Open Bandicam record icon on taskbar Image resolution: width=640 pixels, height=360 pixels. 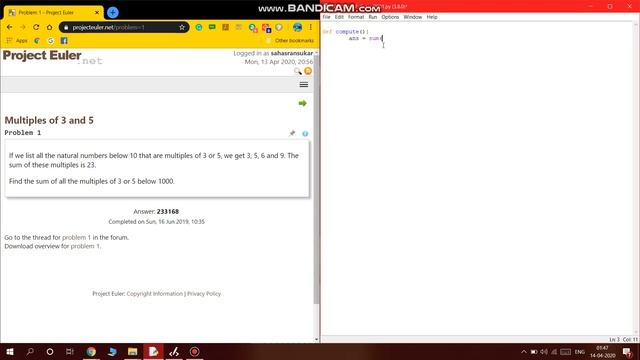pyautogui.click(x=195, y=351)
